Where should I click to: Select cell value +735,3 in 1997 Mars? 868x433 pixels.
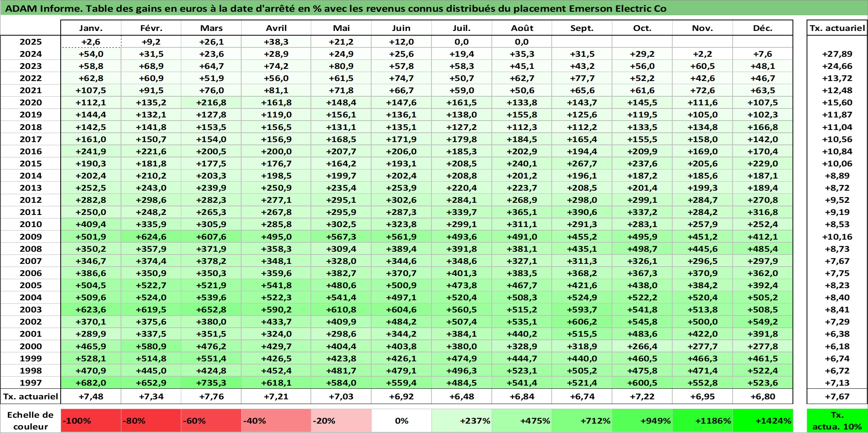[x=211, y=383]
